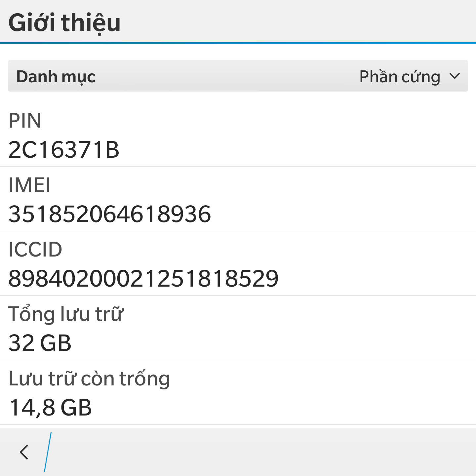Tap the 32 GB total storage value
The image size is (476, 476).
click(40, 343)
